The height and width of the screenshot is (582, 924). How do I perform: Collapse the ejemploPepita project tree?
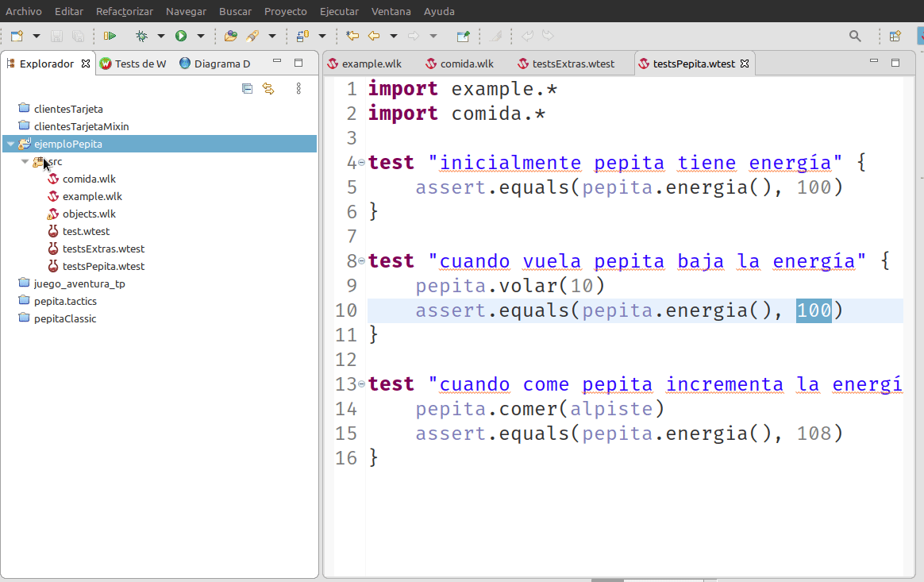tap(10, 145)
